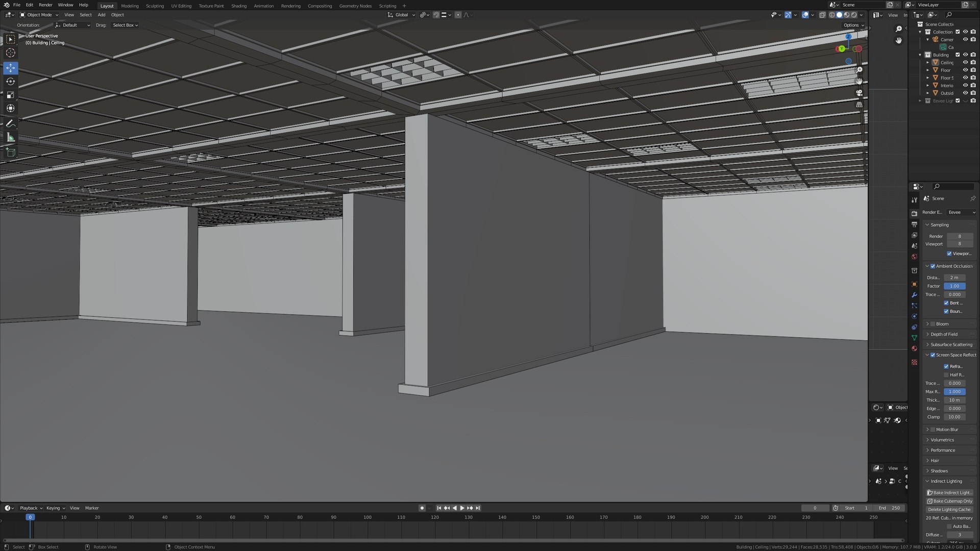This screenshot has height=551, width=980.
Task: Select the Move tool in toolbar
Action: (x=10, y=67)
